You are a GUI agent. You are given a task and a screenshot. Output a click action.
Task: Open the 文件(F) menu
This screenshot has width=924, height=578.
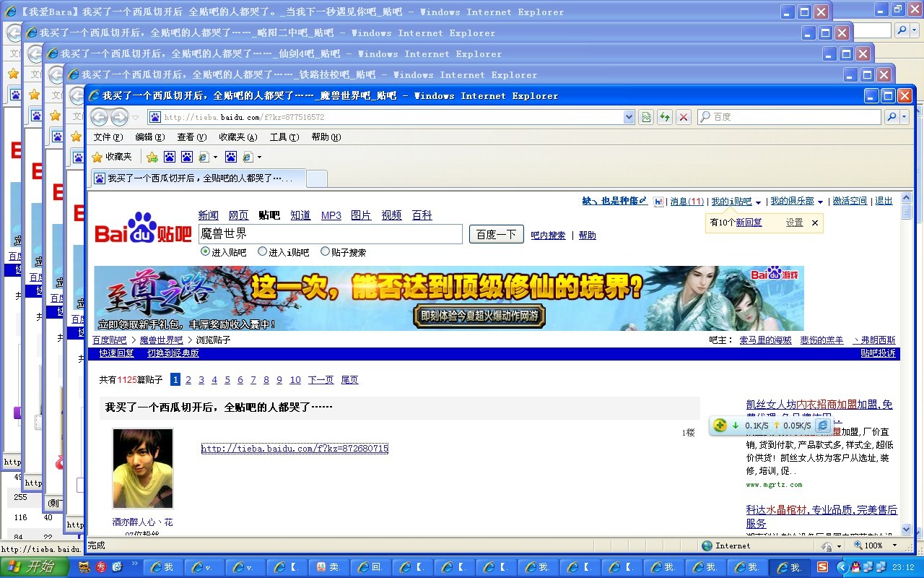click(107, 137)
